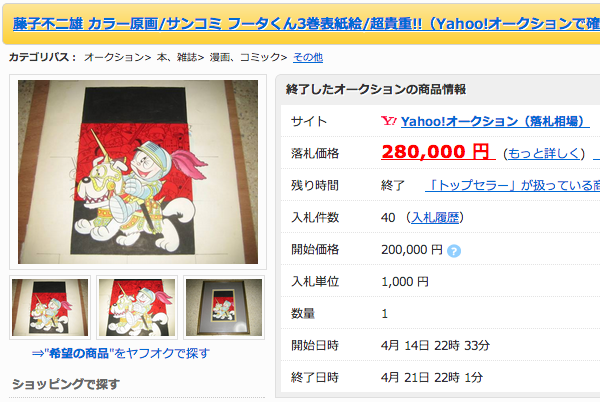This screenshot has width=600, height=402.
Task: Click the Yahoo! Y logo icon
Action: click(x=389, y=121)
